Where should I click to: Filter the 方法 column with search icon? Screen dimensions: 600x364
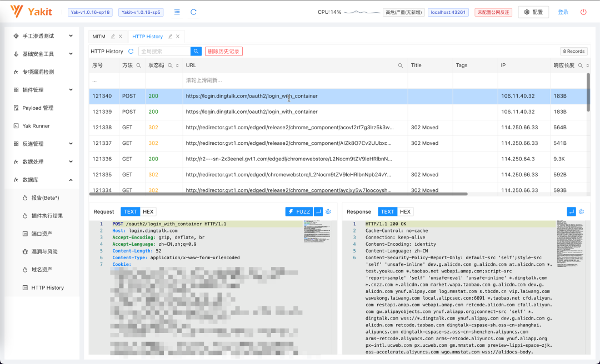[x=138, y=65]
